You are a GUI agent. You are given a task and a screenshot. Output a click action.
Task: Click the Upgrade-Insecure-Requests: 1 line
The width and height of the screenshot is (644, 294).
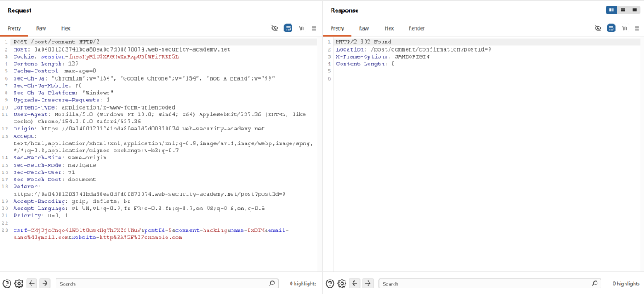pyautogui.click(x=61, y=100)
